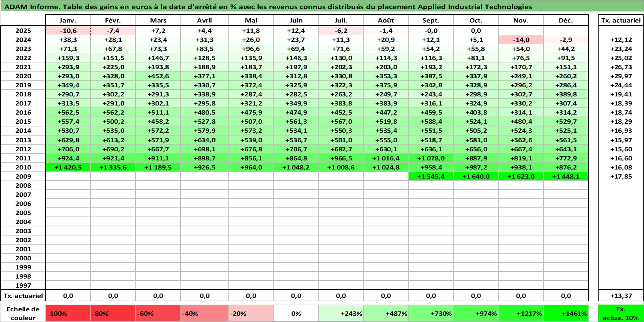Screen dimensions: 644x322
Task: Select the 2003 row label
Action: (23, 231)
